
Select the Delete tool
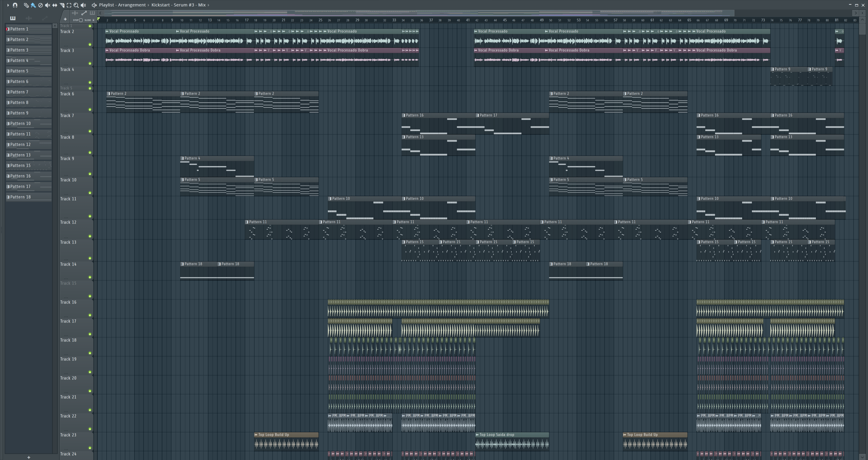click(40, 5)
